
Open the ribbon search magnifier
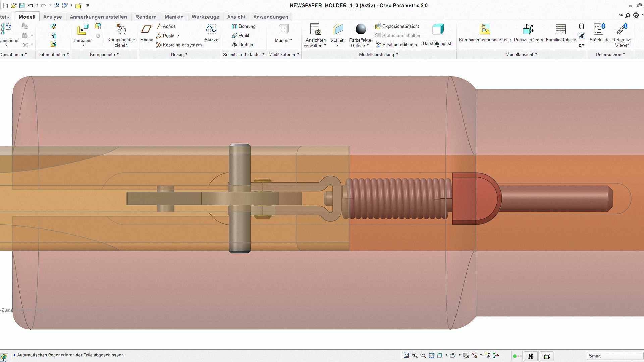pos(628,15)
